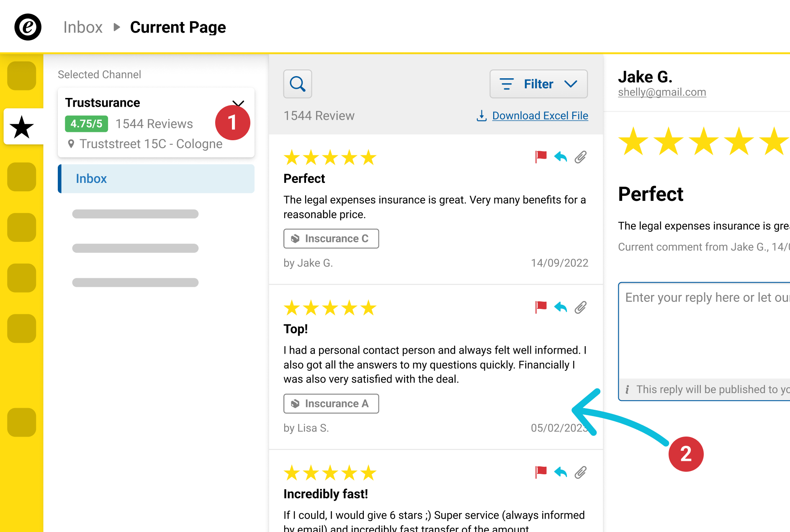Open the Filter dropdown
This screenshot has width=790, height=532.
tap(538, 84)
